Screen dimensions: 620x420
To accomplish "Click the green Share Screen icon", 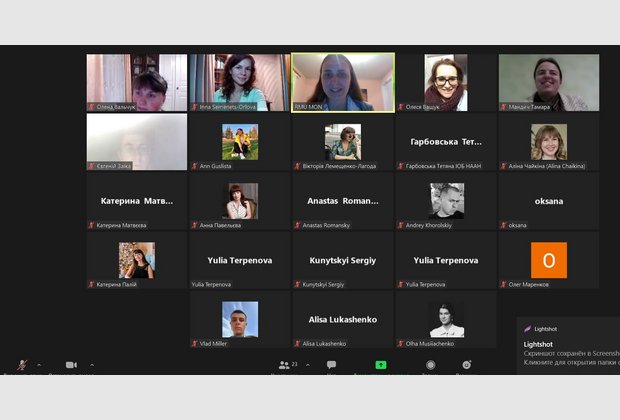I will 381,366.
